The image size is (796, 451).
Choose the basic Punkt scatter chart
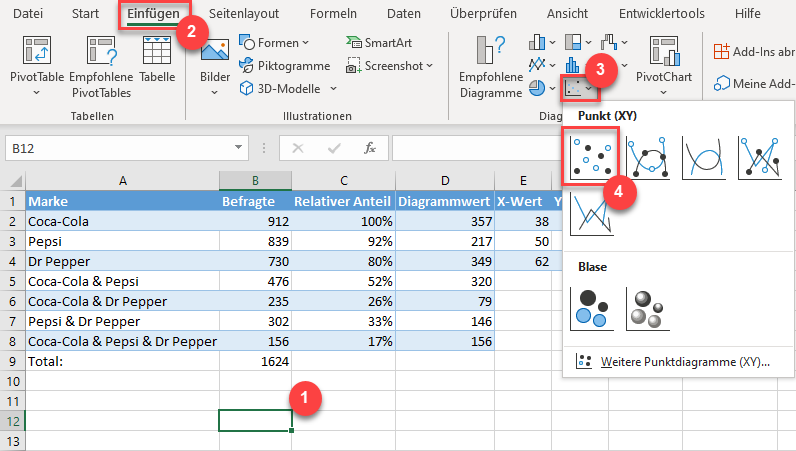click(591, 157)
